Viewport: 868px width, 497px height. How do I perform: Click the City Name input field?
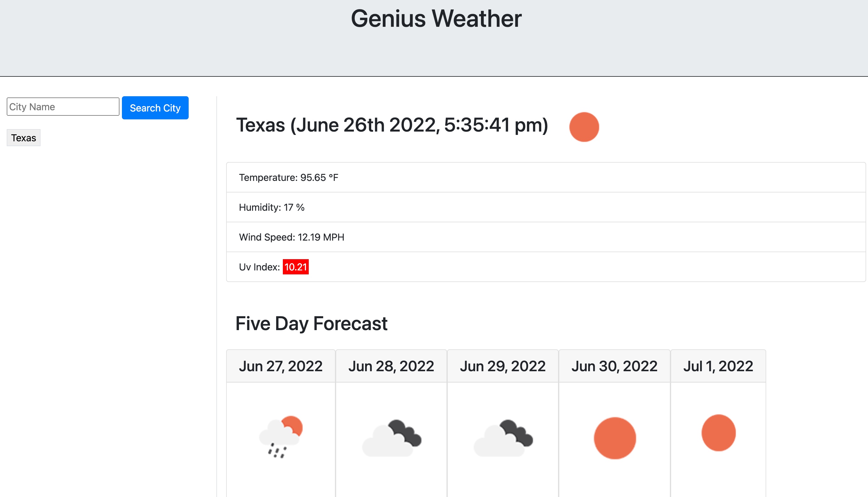pyautogui.click(x=63, y=107)
